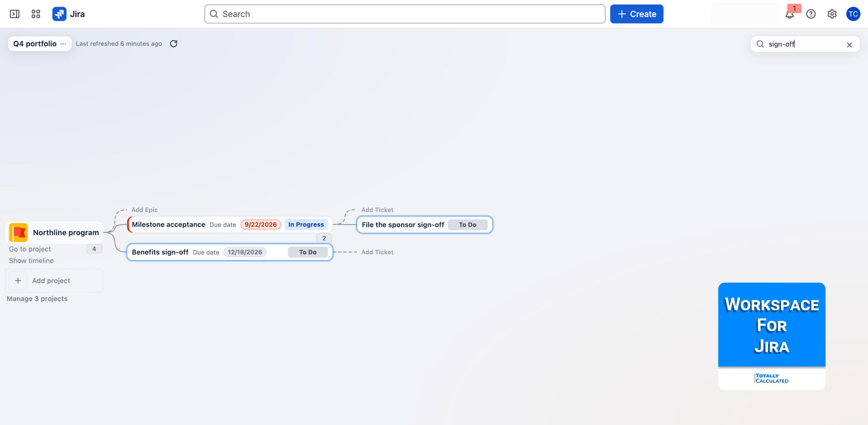The height and width of the screenshot is (425, 868).
Task: Click the plus icon beside Add project
Action: tap(18, 280)
